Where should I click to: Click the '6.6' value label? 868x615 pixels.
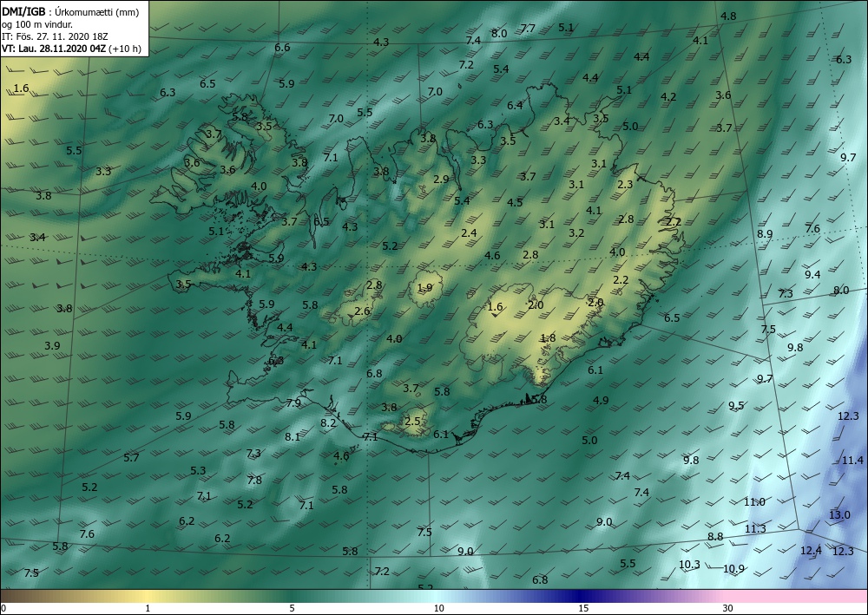tap(282, 48)
